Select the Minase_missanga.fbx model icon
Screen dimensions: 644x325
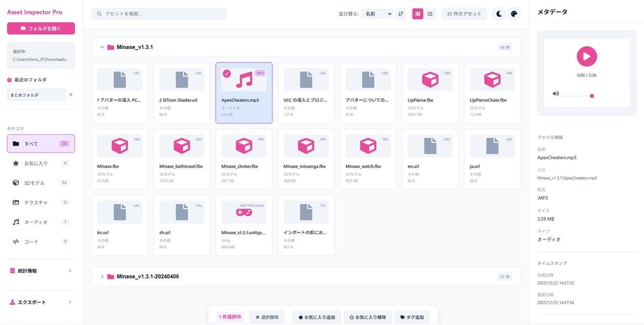pyautogui.click(x=306, y=146)
